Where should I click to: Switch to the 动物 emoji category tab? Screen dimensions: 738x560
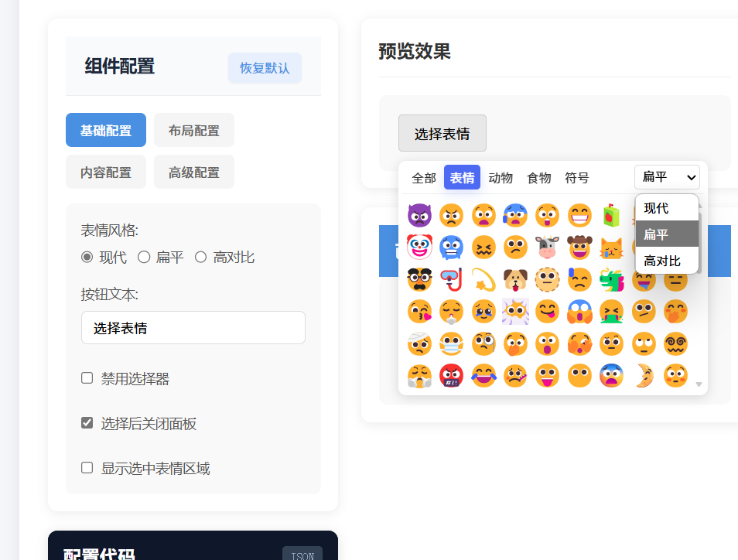tap(501, 178)
